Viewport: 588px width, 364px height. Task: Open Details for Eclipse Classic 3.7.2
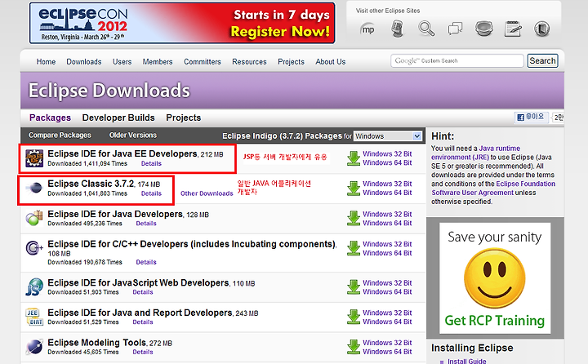(x=151, y=193)
